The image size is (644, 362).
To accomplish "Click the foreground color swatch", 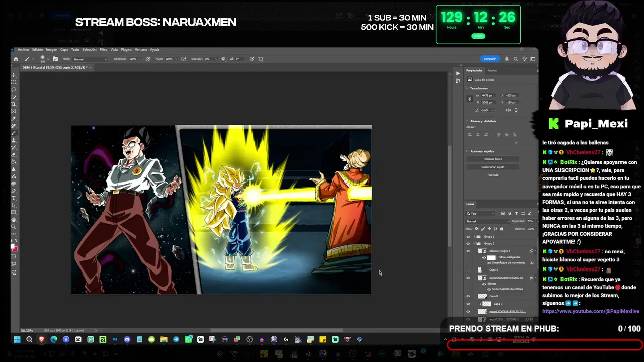I will [x=13, y=245].
